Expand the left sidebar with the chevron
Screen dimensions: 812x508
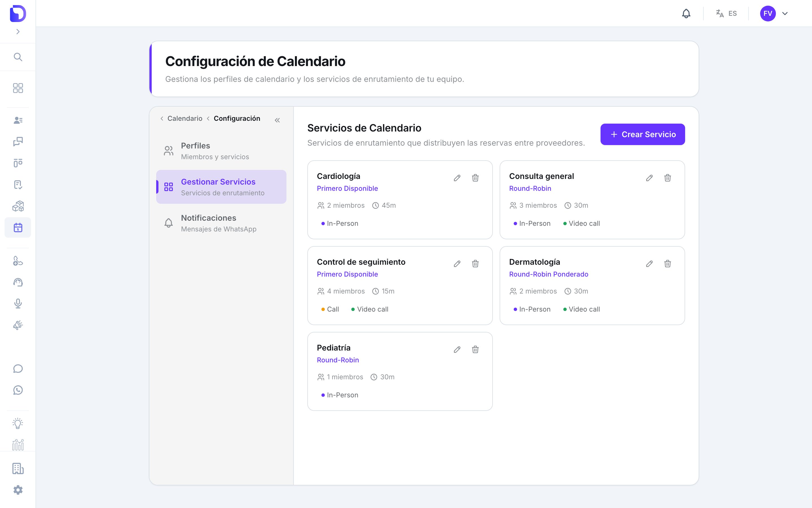coord(18,32)
